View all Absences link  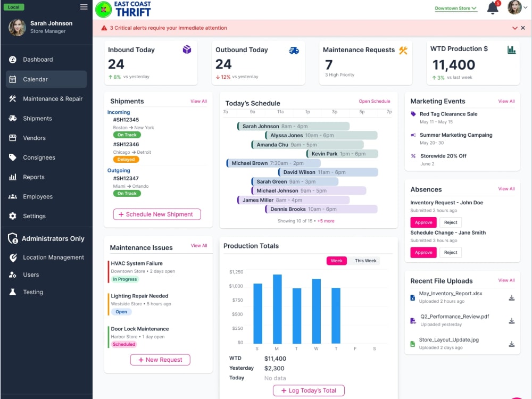pos(506,189)
